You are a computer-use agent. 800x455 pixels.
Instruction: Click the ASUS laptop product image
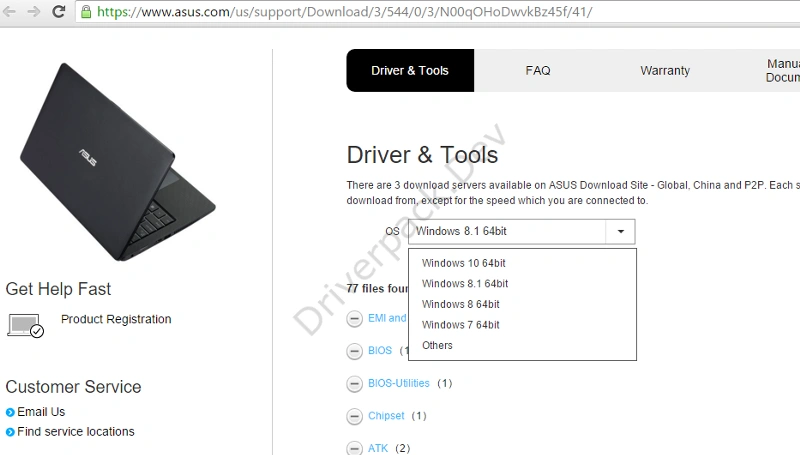118,162
